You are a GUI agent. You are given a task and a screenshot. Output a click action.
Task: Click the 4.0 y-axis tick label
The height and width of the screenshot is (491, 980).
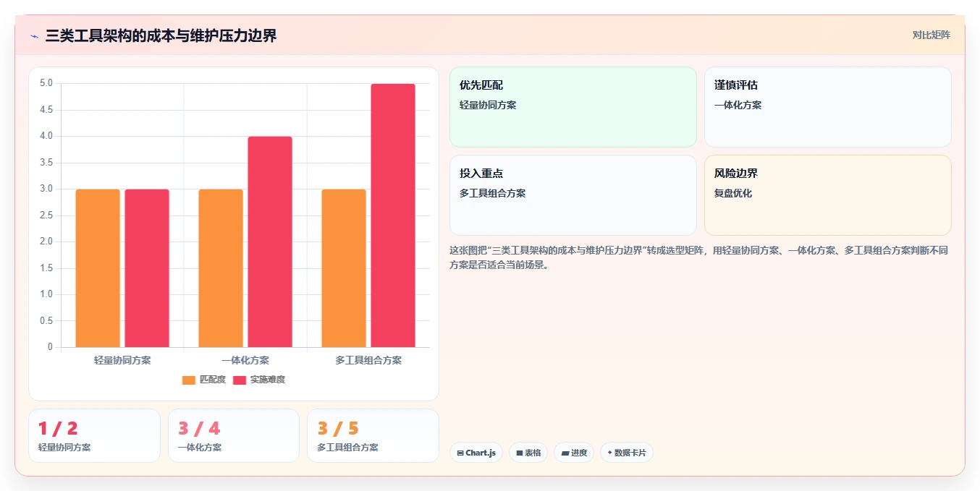coord(46,136)
